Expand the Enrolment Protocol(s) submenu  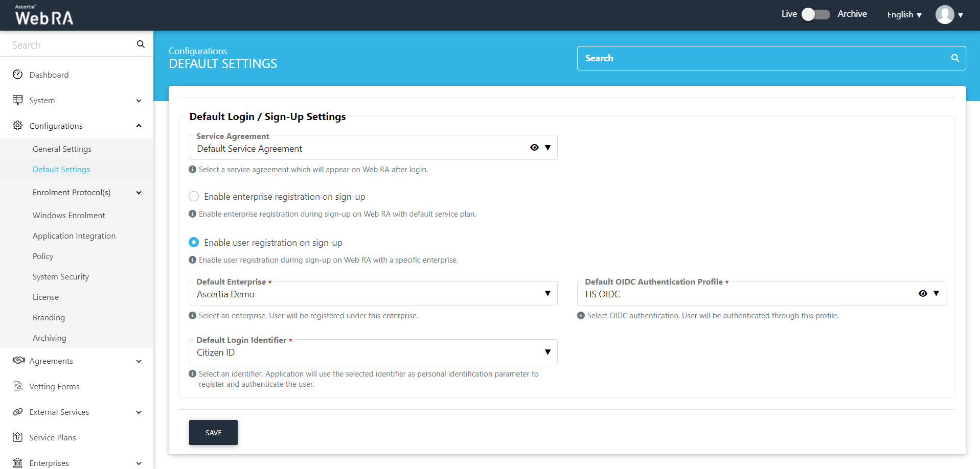click(139, 193)
